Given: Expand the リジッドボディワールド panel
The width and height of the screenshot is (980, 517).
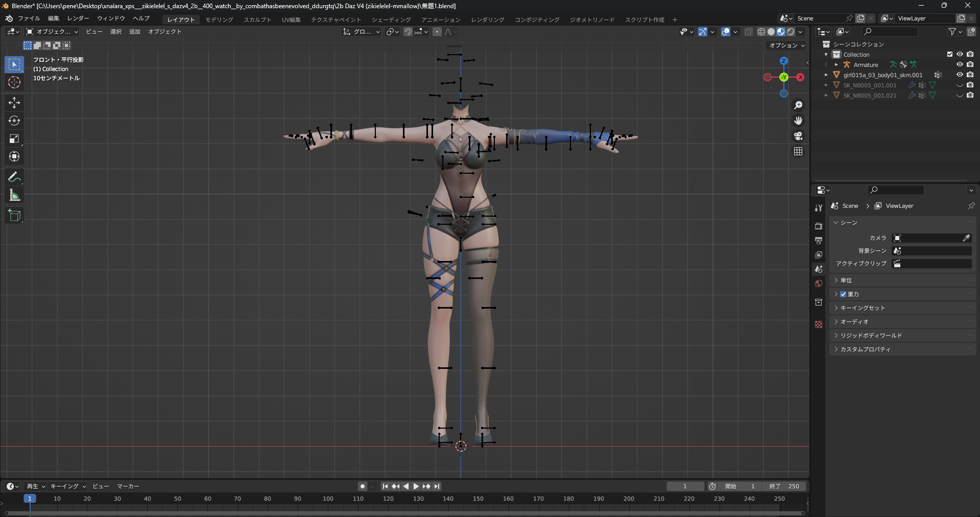Looking at the screenshot, I should click(x=902, y=336).
